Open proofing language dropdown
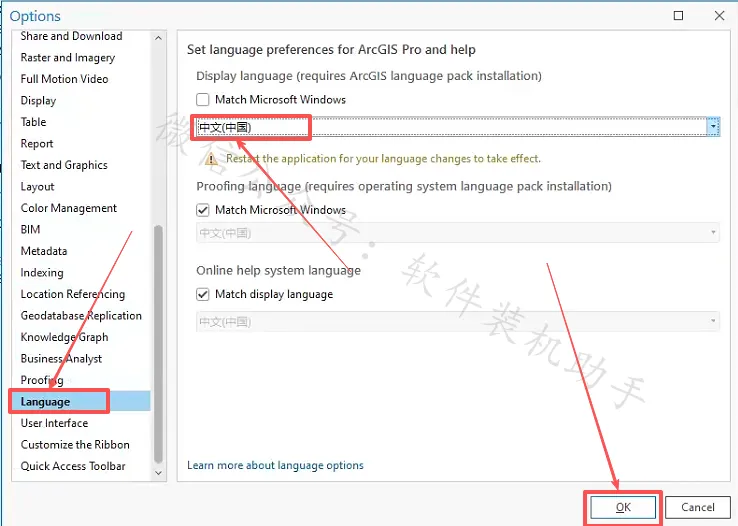 pyautogui.click(x=457, y=233)
